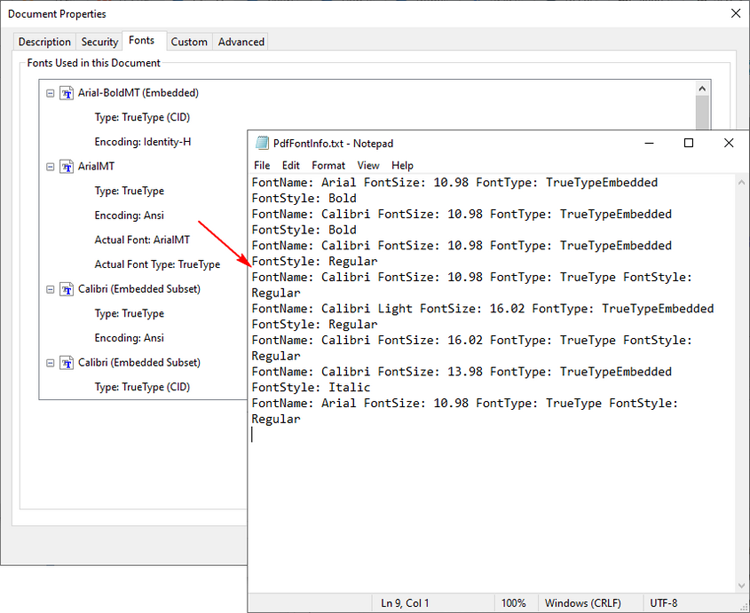Screen dimensions: 750x613
Task: Click the font list scrollbar thumb
Action: [x=702, y=112]
